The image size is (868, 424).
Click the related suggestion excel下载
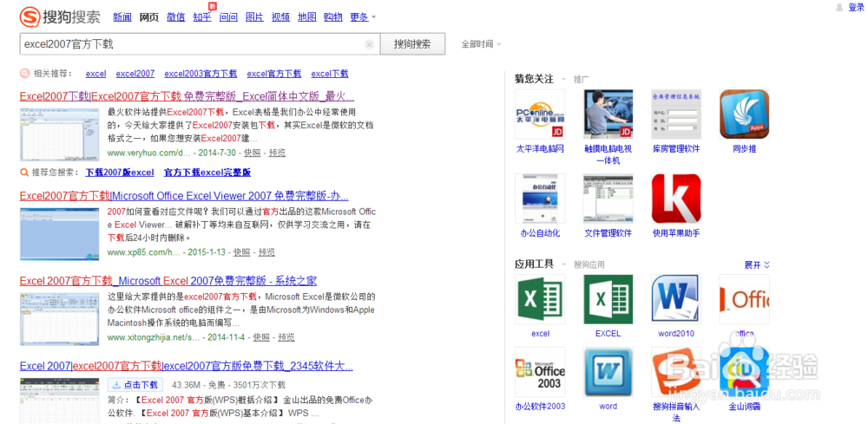pos(329,74)
